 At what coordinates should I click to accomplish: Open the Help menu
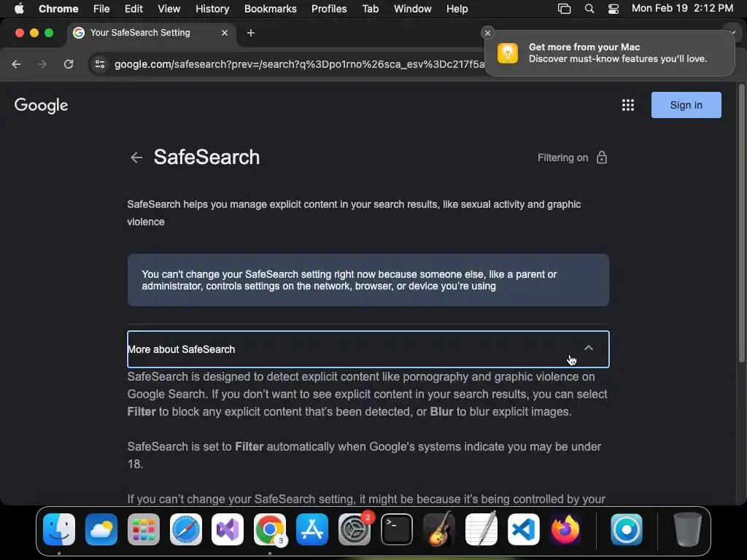(457, 9)
